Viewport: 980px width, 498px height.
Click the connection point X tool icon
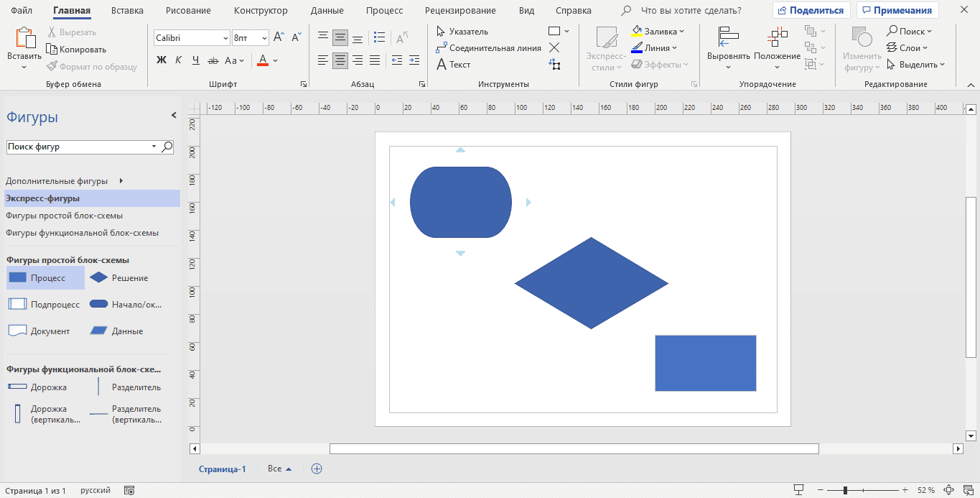(554, 47)
